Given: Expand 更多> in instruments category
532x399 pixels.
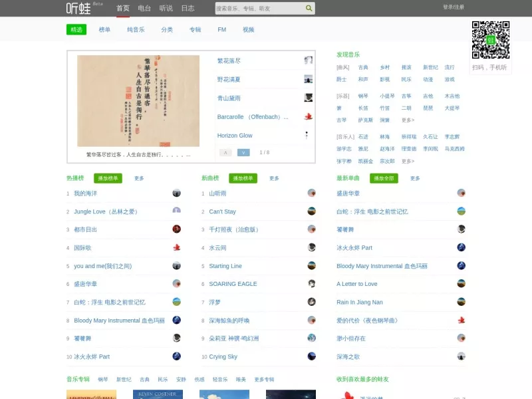Looking at the screenshot, I should (x=408, y=120).
